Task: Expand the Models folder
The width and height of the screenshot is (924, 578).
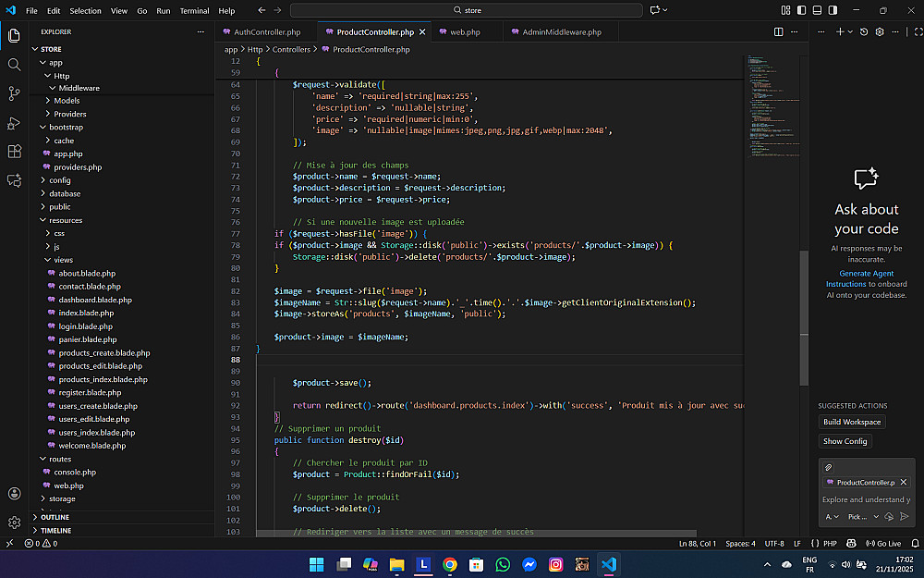Action: [67, 101]
